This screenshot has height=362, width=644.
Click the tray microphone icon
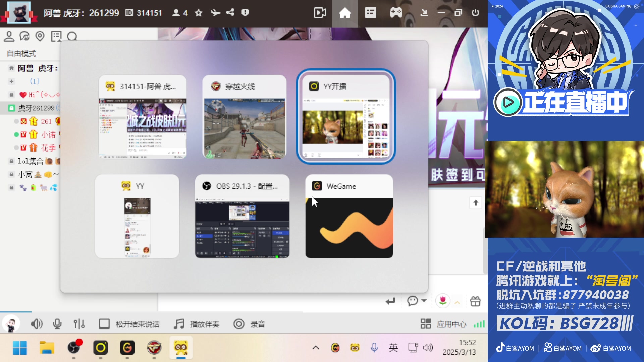[374, 348]
